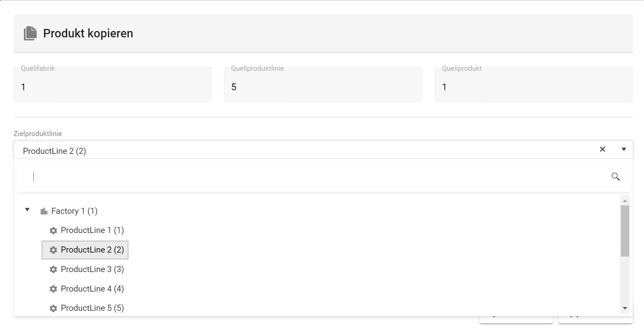Click the gear icon next to ProductLine 4
Image resolution: width=644 pixels, height=331 pixels.
point(53,289)
